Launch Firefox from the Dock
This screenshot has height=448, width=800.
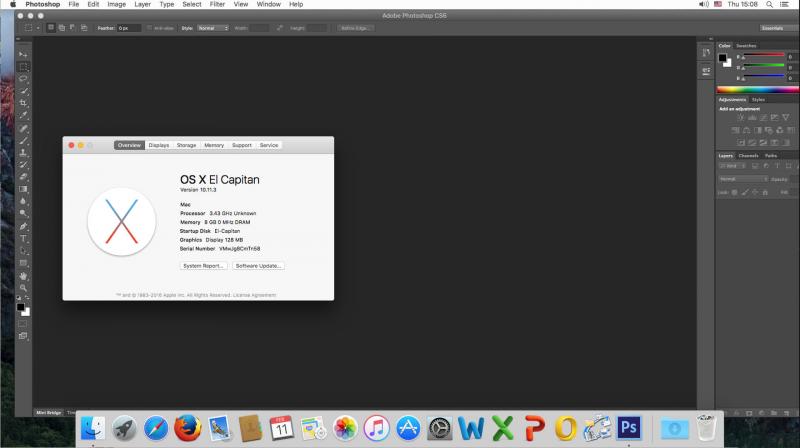click(187, 428)
